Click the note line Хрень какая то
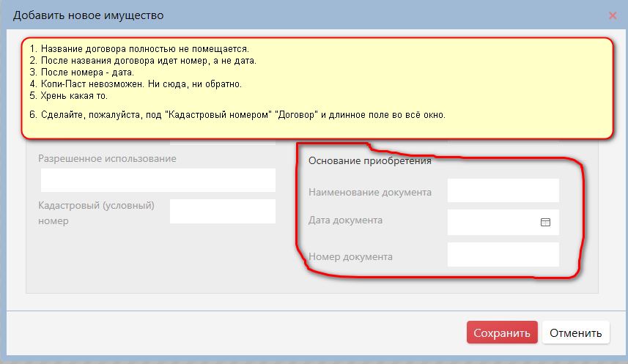Viewport: 628px width, 364px height. point(70,96)
